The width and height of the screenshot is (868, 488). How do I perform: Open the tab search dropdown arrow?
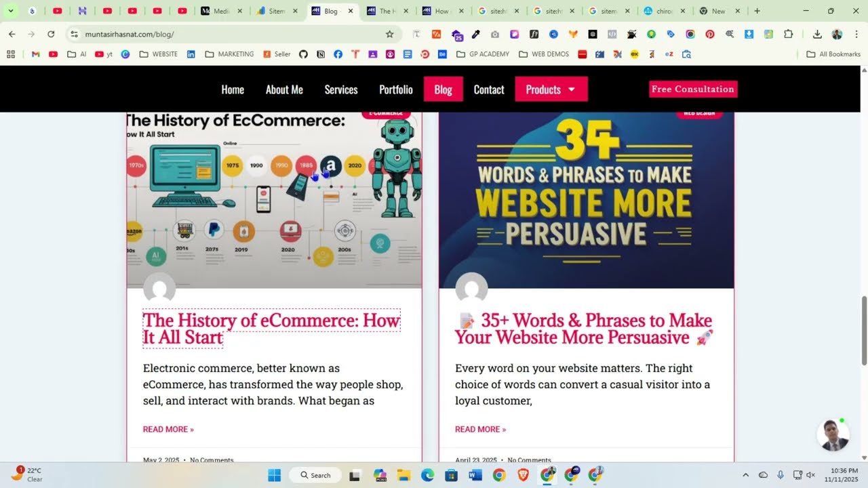click(x=11, y=11)
